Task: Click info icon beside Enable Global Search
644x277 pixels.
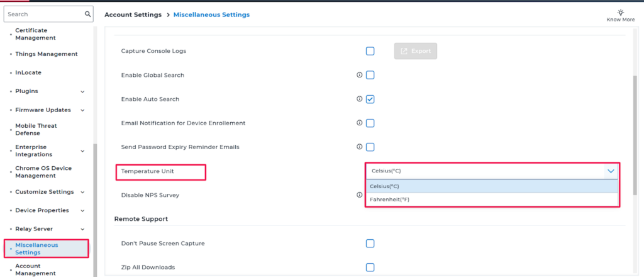Action: point(360,75)
